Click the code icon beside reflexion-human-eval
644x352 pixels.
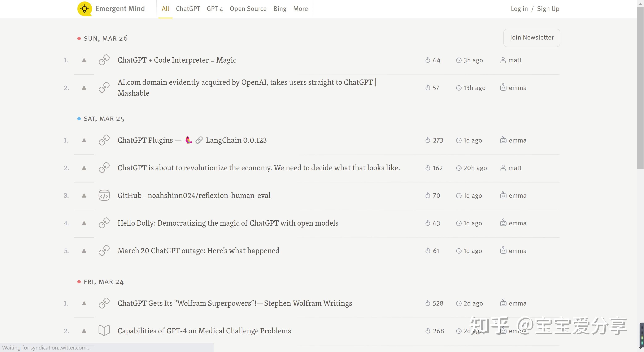104,195
